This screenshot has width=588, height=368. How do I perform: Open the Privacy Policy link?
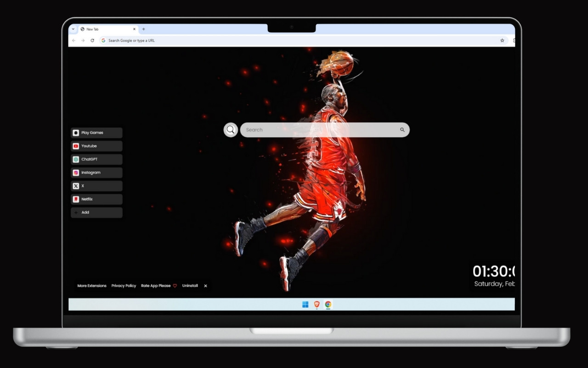(x=124, y=286)
